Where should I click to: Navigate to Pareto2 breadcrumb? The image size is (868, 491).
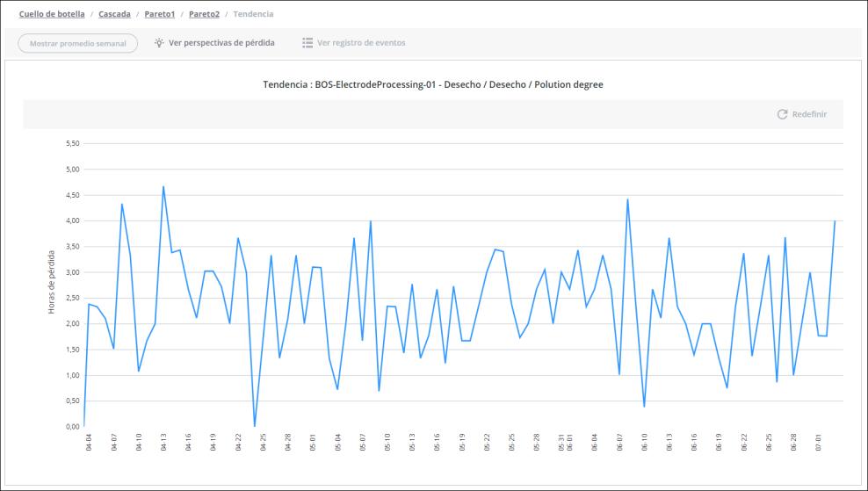coord(204,14)
